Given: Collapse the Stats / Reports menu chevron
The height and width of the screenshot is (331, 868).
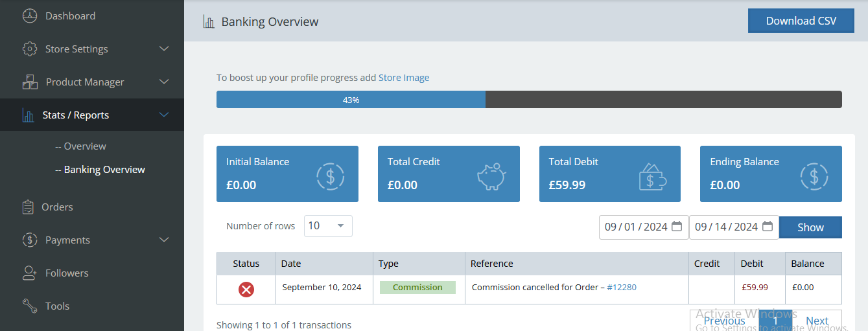Looking at the screenshot, I should coord(164,115).
